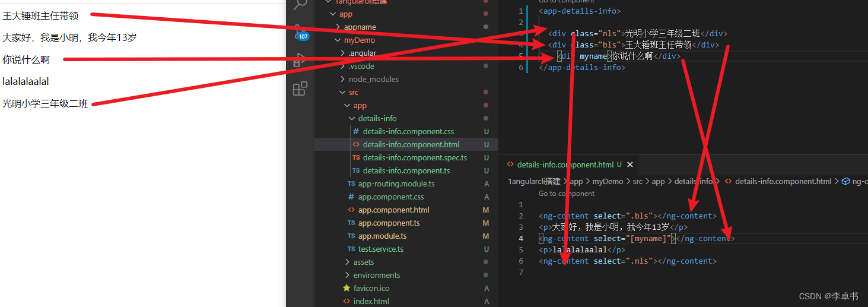Open the Search view in activity bar

[301, 4]
